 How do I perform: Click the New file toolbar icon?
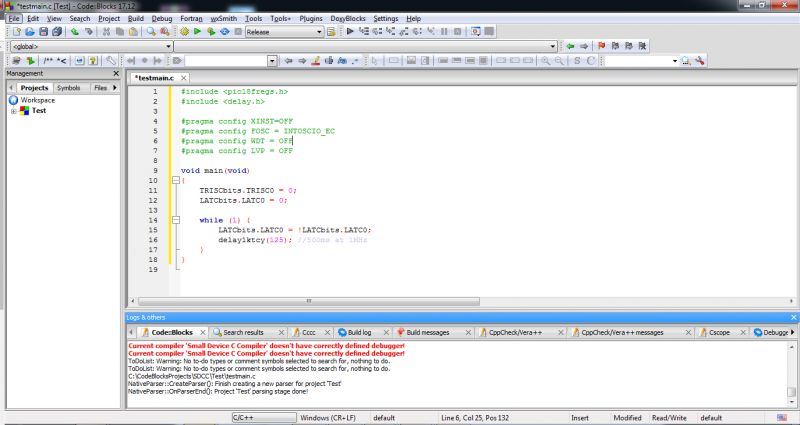[17, 32]
